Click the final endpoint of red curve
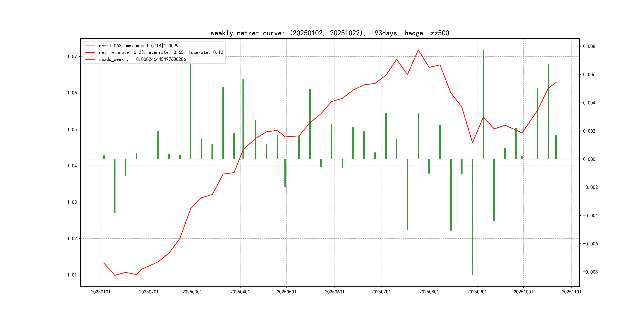Image resolution: width=644 pixels, height=322 pixels. pyautogui.click(x=556, y=82)
